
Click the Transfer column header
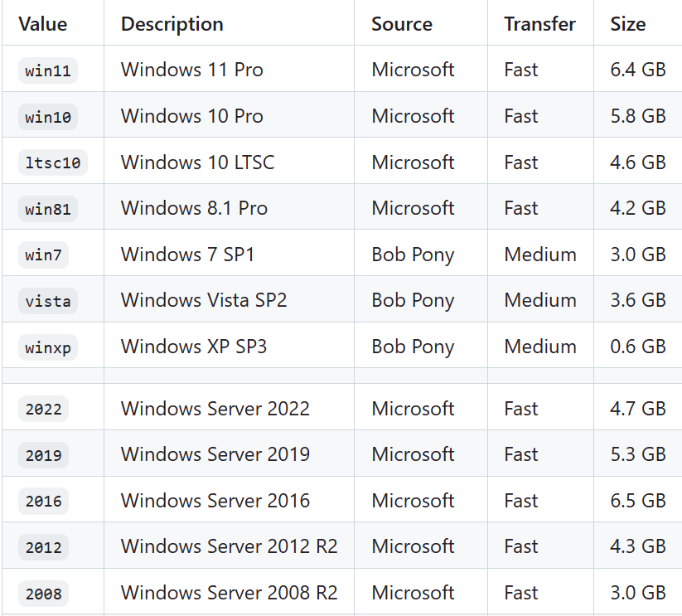[539, 24]
